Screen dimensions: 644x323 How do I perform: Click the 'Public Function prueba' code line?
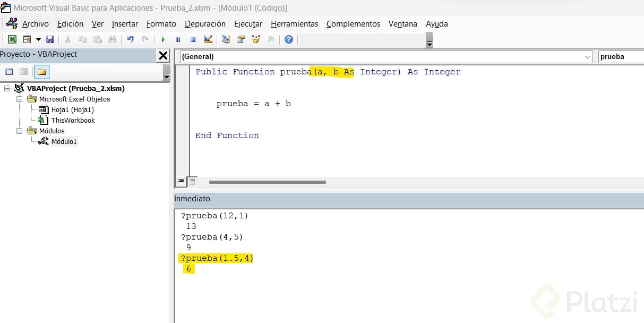328,72
